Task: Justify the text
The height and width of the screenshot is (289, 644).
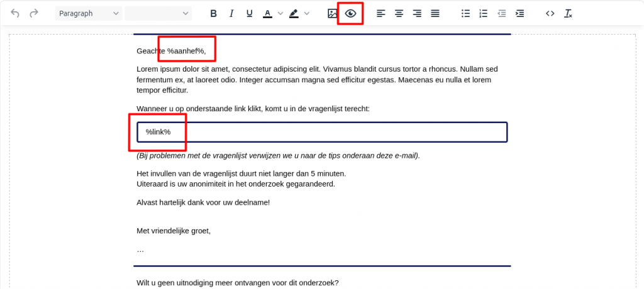Action: 435,14
